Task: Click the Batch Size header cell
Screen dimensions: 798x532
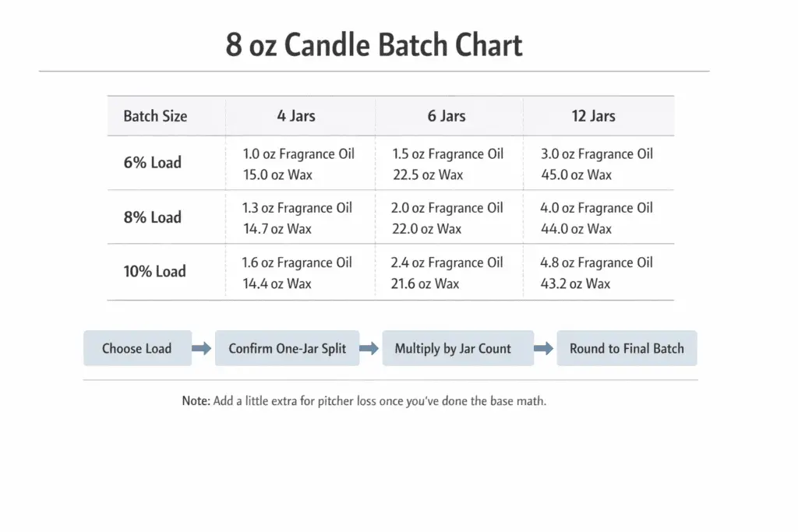Action: coord(155,116)
